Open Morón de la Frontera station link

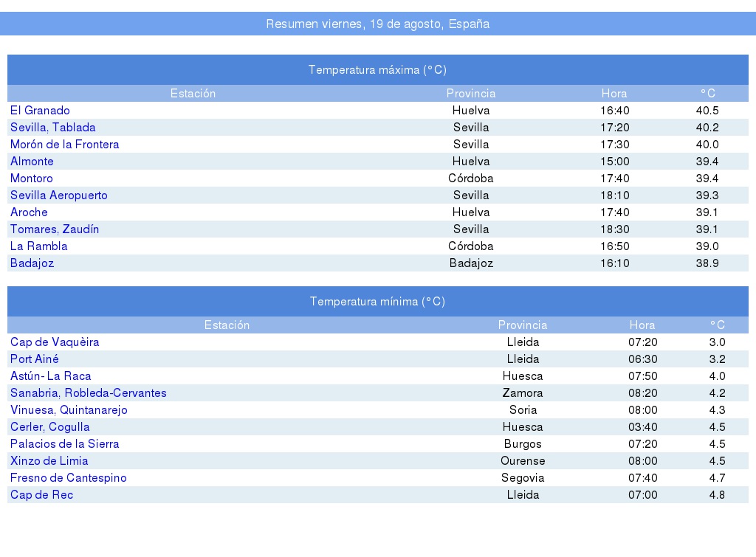click(x=65, y=144)
